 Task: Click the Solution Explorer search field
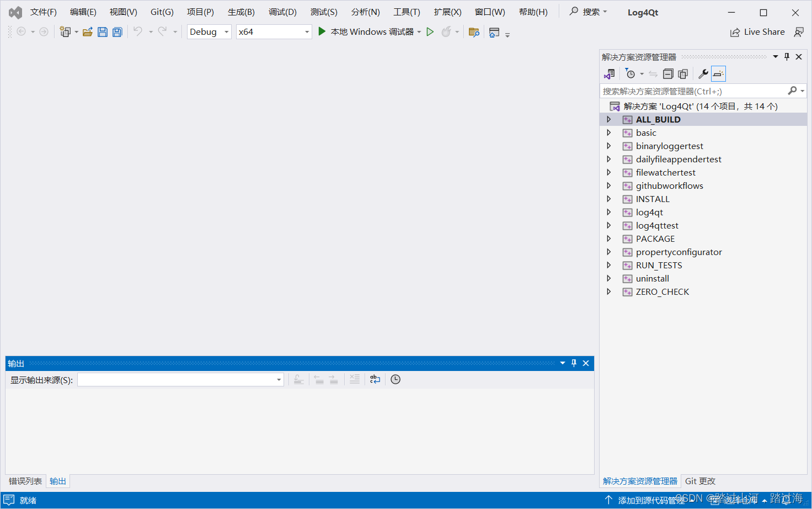point(693,91)
